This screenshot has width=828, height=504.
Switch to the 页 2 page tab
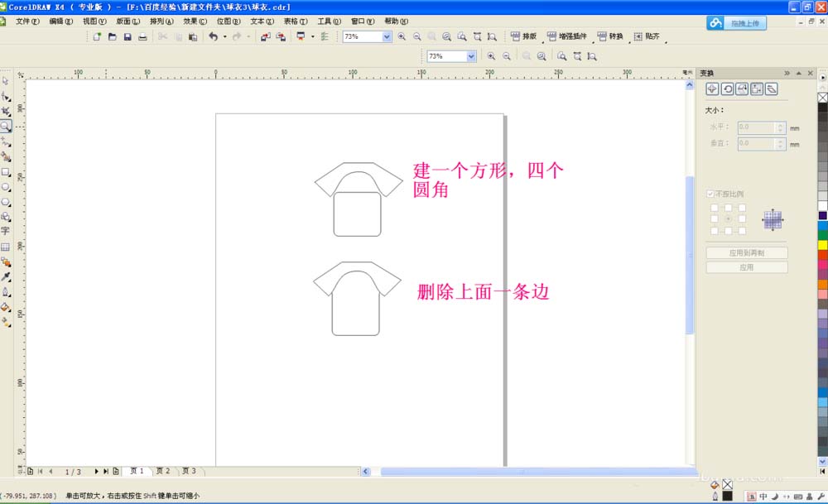162,471
